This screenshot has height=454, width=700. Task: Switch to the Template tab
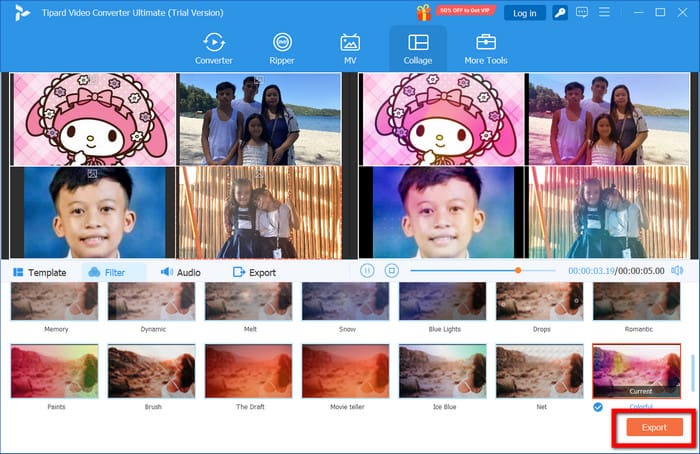tap(40, 272)
